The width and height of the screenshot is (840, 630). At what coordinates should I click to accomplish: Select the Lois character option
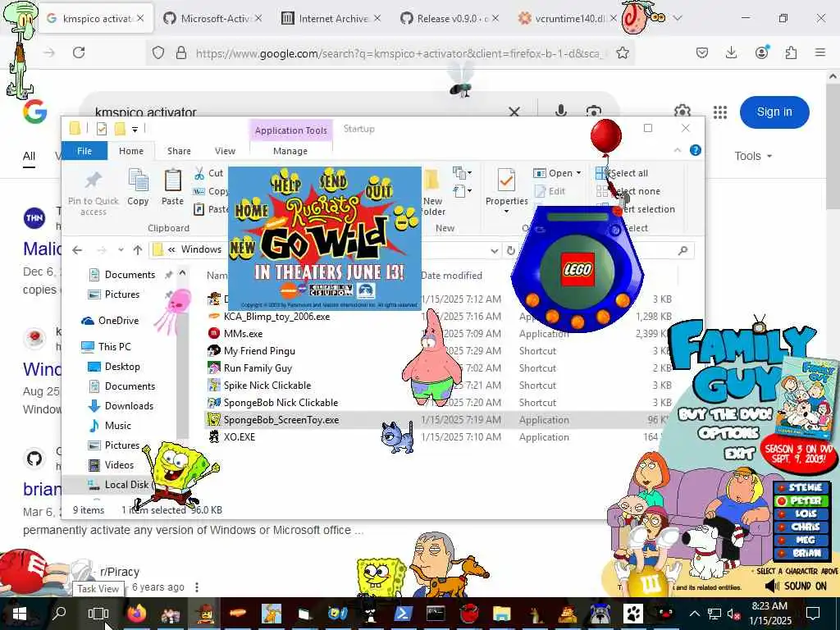coord(801,514)
